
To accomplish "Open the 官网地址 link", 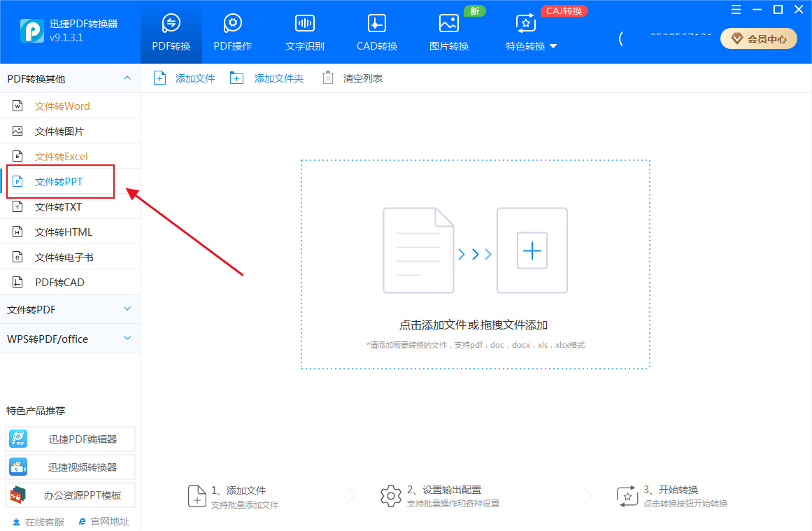I will [x=104, y=522].
